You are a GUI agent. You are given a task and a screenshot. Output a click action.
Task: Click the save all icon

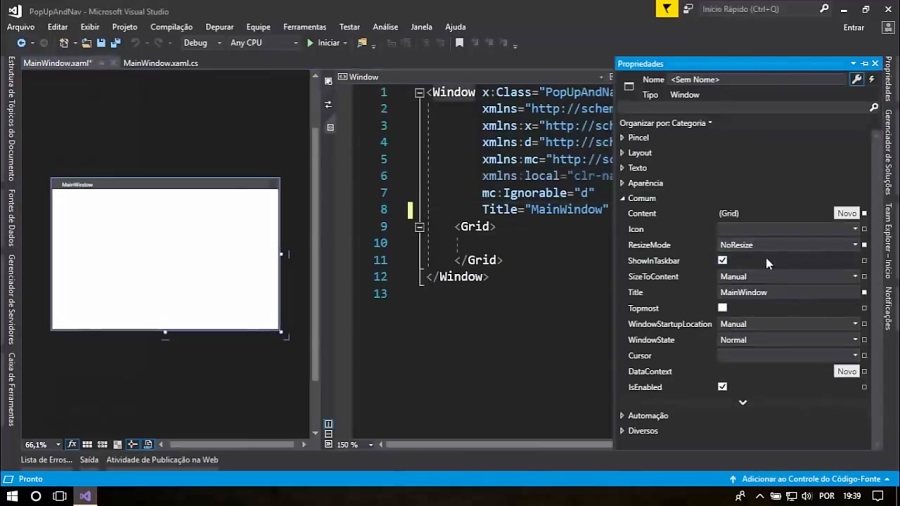click(x=115, y=43)
